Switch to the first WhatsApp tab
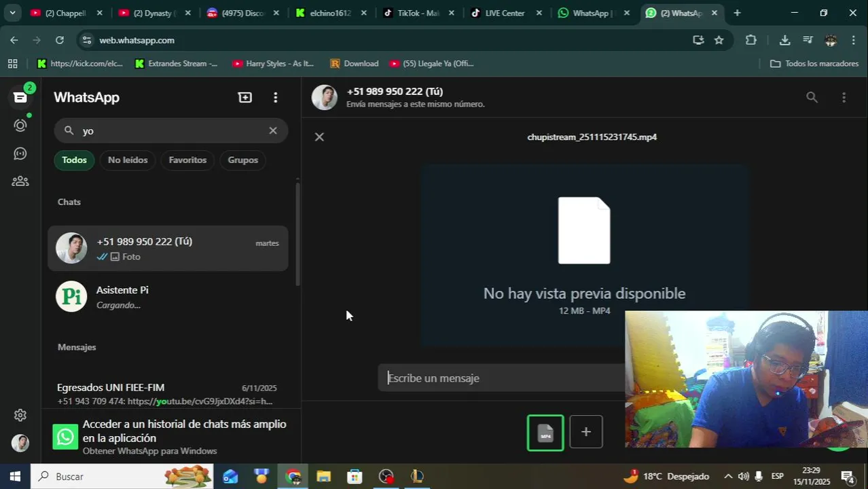The width and height of the screenshot is (868, 489). coord(592,13)
